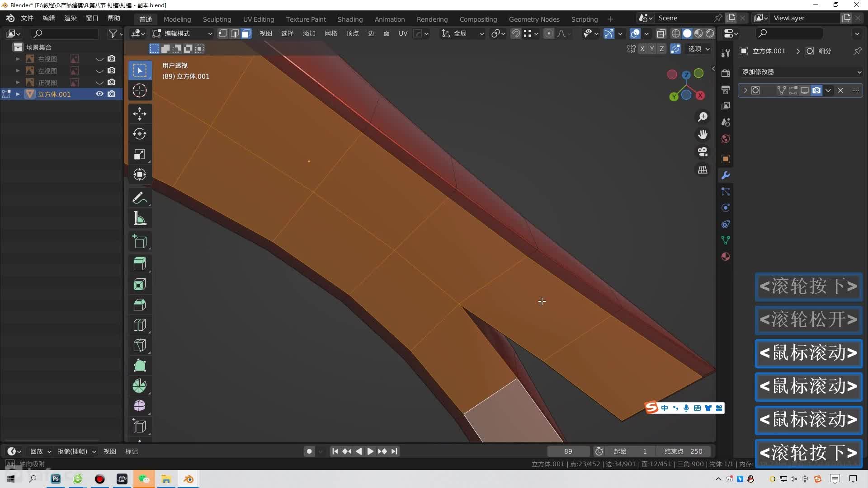Open 抠像(插帧) keying dropdown
Image resolution: width=868 pixels, height=488 pixels.
click(x=77, y=451)
